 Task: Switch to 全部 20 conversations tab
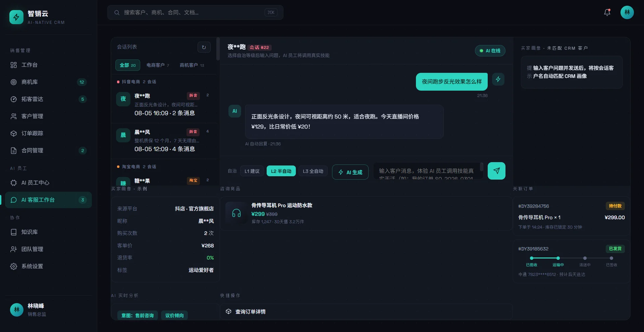pos(128,65)
